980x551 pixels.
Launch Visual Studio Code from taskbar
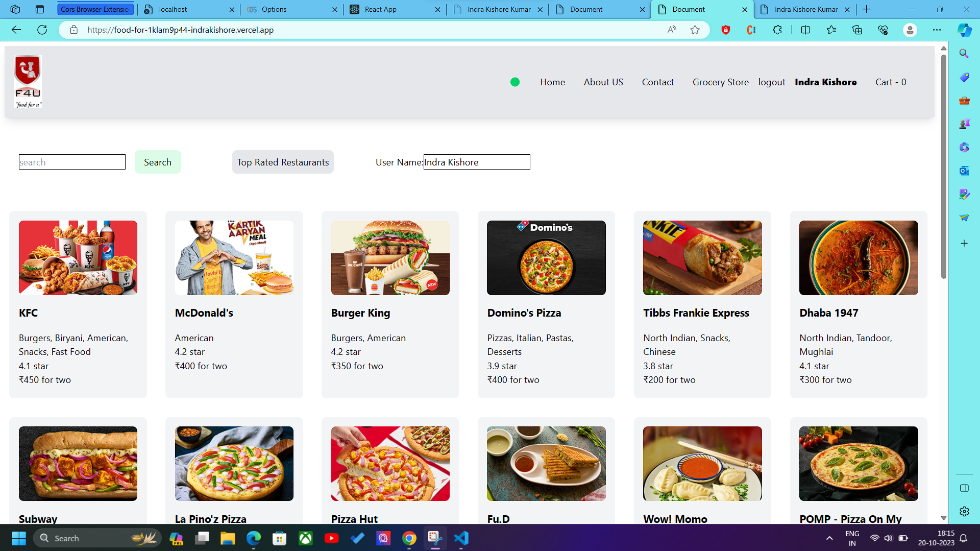pos(461,538)
